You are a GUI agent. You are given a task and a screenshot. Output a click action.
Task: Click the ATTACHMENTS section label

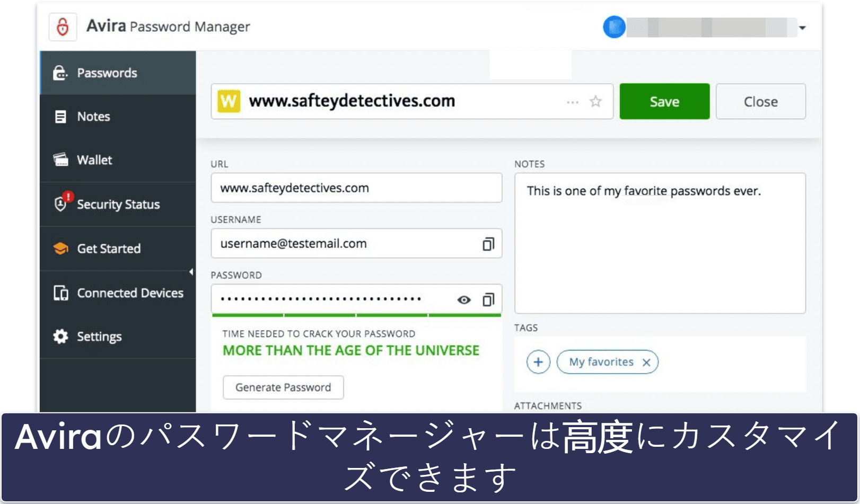coord(548,406)
